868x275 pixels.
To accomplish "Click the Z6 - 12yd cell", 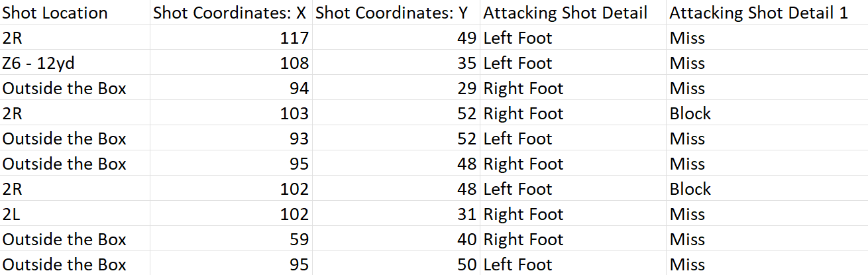I will 75,63.
